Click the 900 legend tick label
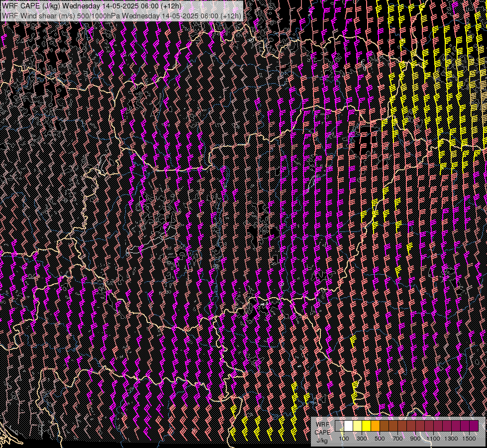The image size is (487, 448). click(415, 439)
